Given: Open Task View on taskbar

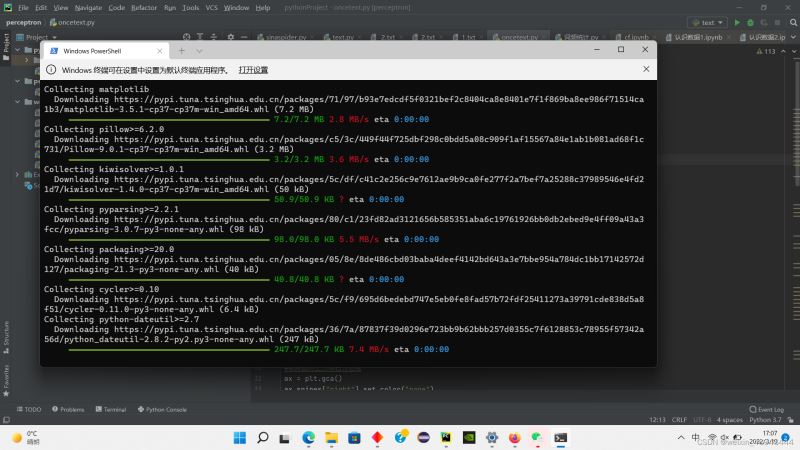Looking at the screenshot, I should (x=285, y=438).
